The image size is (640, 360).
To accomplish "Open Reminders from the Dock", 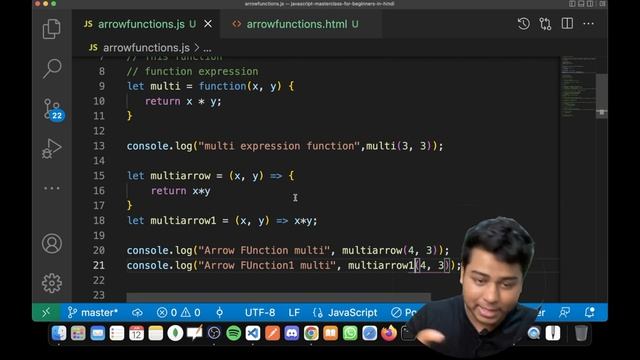I will (x=117, y=333).
